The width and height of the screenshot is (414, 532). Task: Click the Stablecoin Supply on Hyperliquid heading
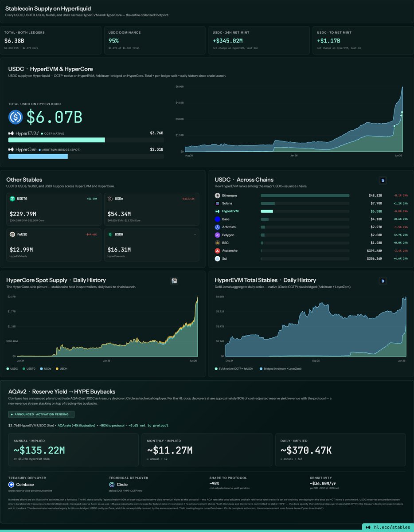coord(48,8)
